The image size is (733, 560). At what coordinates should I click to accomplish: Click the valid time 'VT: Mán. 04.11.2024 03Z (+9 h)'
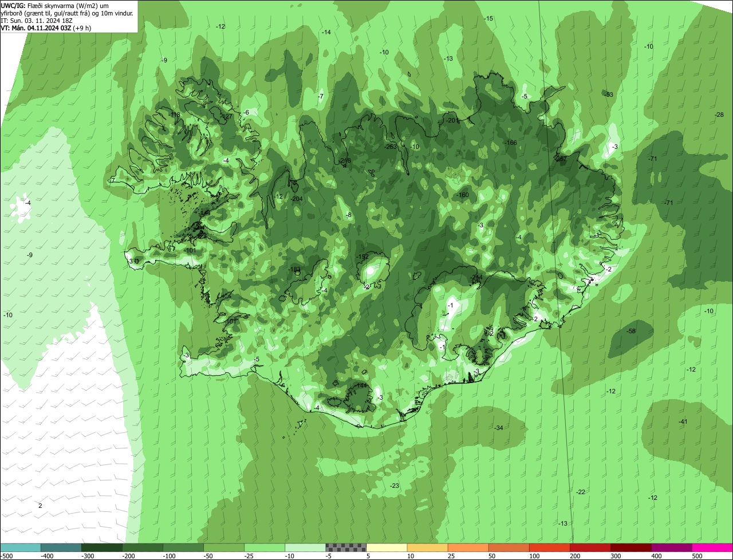tap(46, 27)
